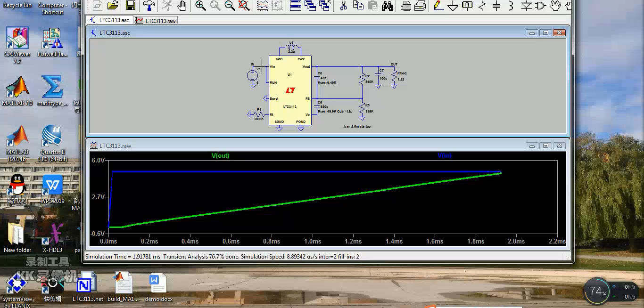Screen dimensions: 644x308
Task: Zoom in with plus magnifier icon
Action: click(x=200, y=6)
